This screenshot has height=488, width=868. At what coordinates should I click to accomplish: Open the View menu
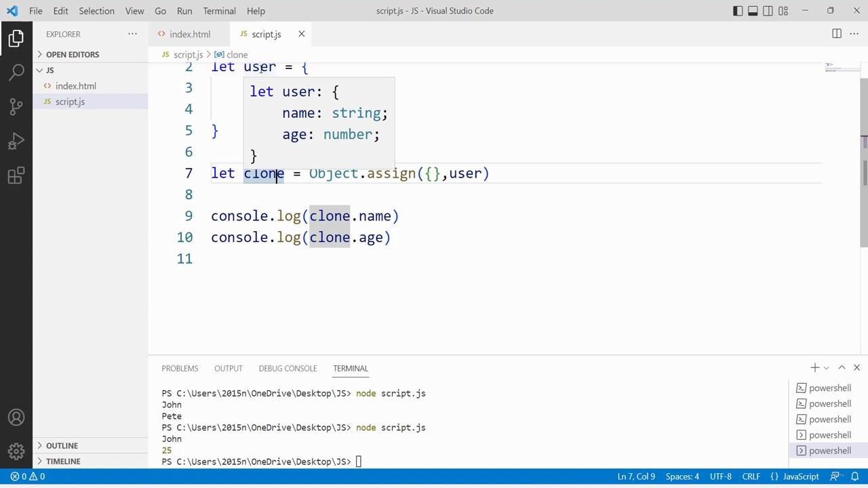pyautogui.click(x=134, y=11)
